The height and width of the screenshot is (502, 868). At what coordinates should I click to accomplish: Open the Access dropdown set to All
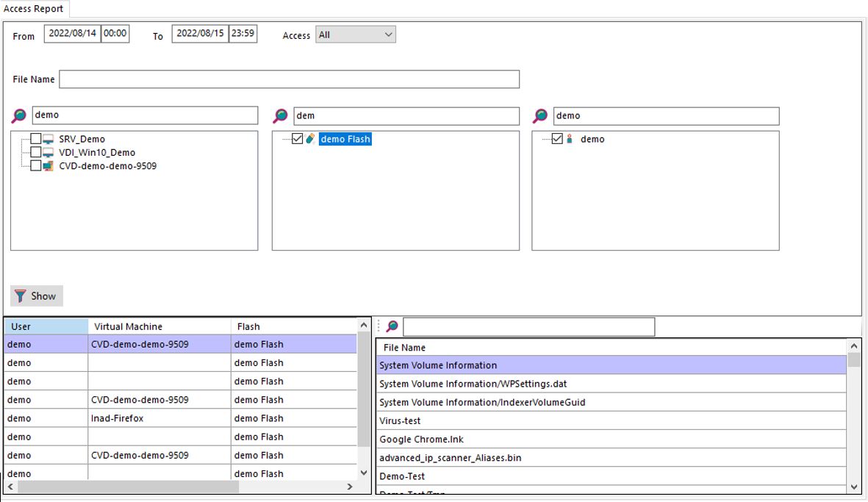click(356, 35)
